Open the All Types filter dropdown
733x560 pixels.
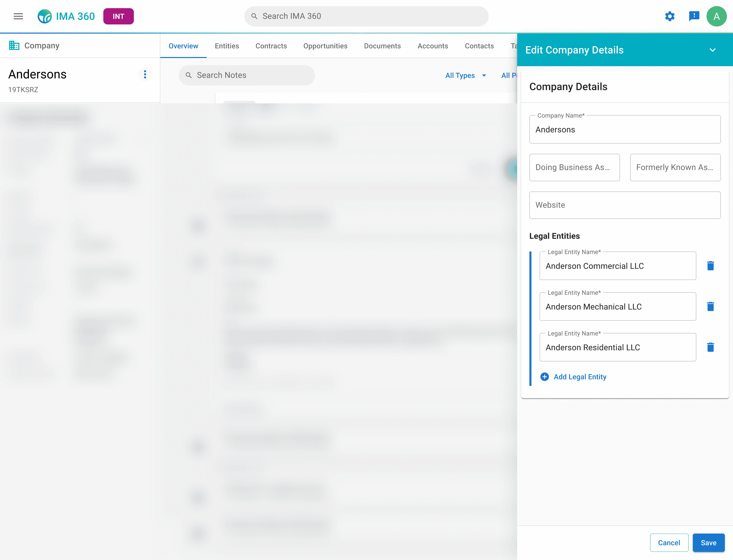coord(465,75)
